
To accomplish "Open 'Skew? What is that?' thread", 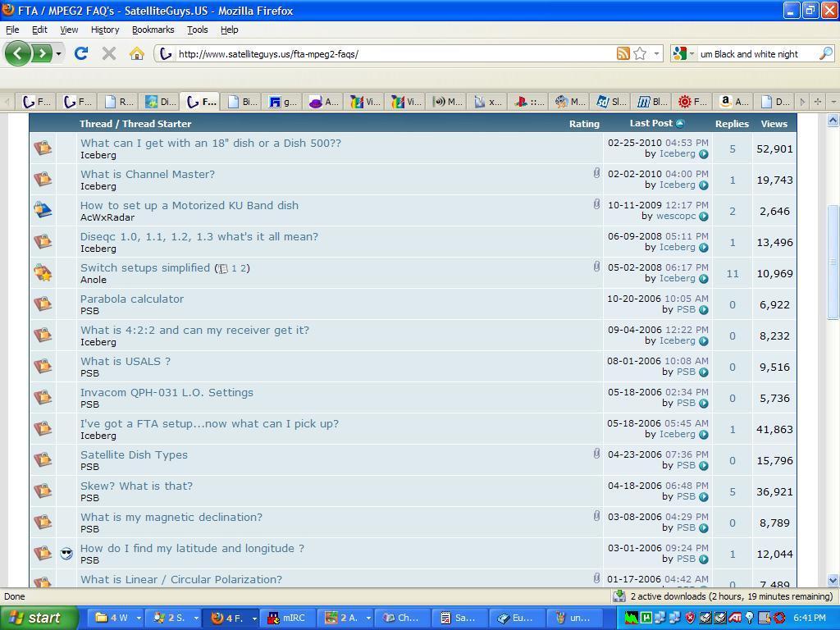I will tap(136, 486).
